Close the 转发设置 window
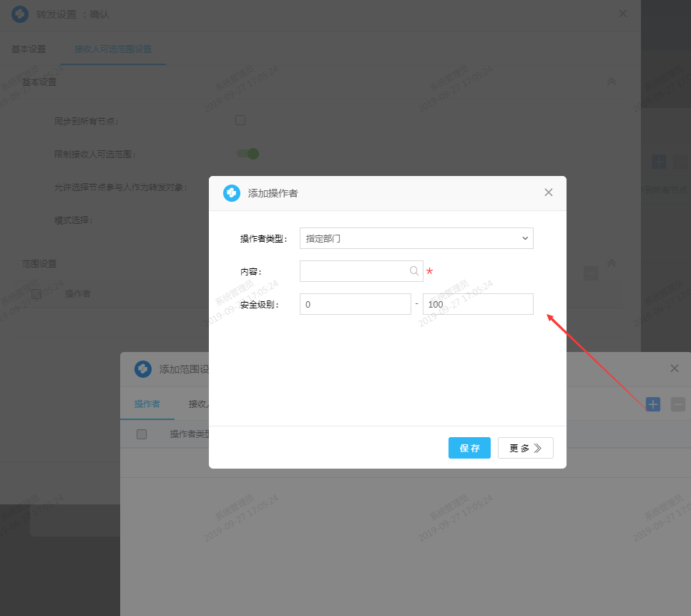The image size is (691, 616). click(x=623, y=14)
